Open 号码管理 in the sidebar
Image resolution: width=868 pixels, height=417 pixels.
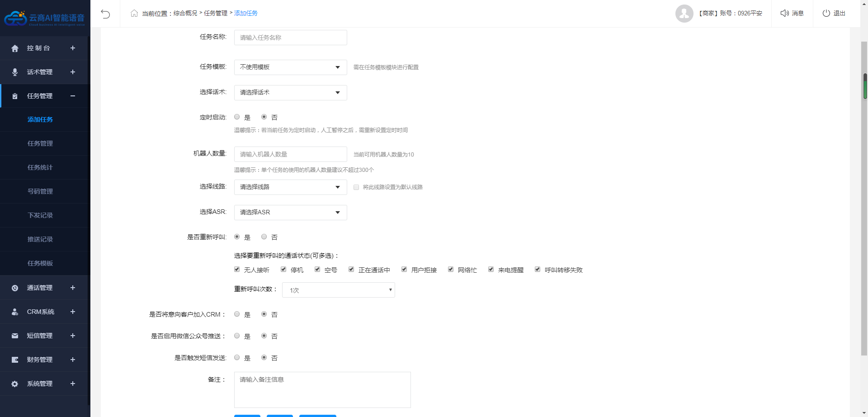40,191
